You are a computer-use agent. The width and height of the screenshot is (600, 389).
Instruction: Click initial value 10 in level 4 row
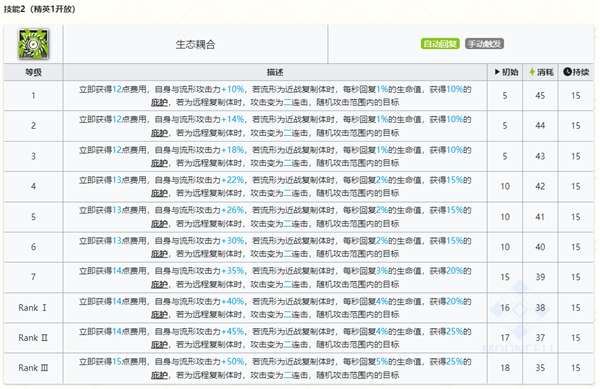tap(505, 186)
